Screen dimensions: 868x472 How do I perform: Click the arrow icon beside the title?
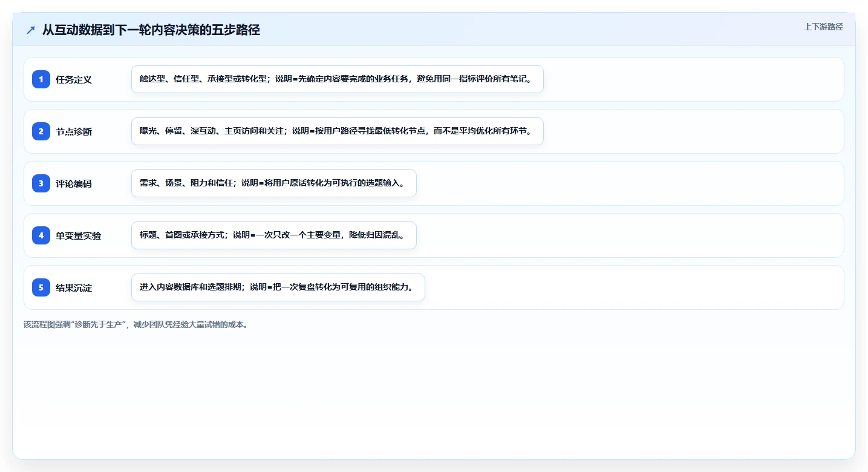(x=31, y=30)
